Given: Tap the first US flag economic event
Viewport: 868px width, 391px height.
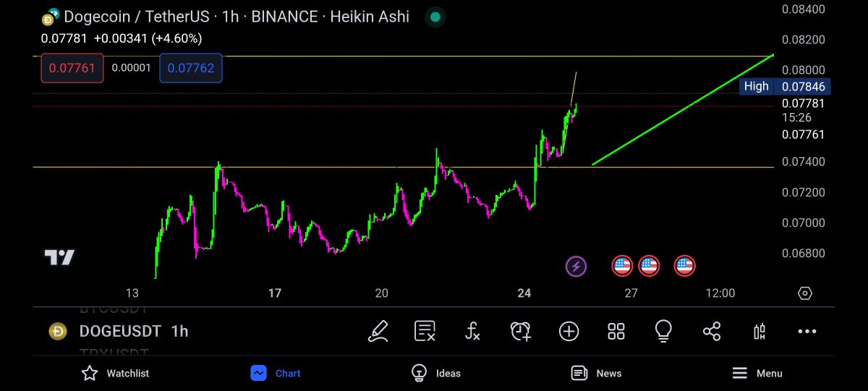Looking at the screenshot, I should pos(622,266).
